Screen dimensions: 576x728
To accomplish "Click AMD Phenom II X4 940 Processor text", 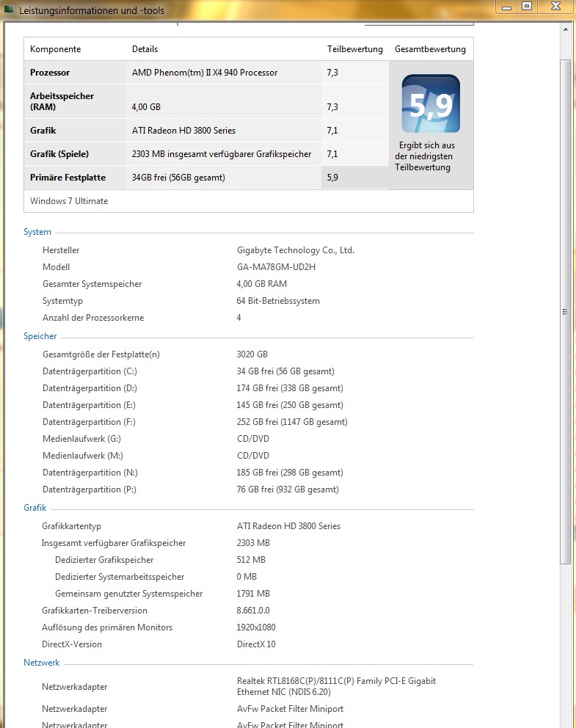I will [205, 73].
